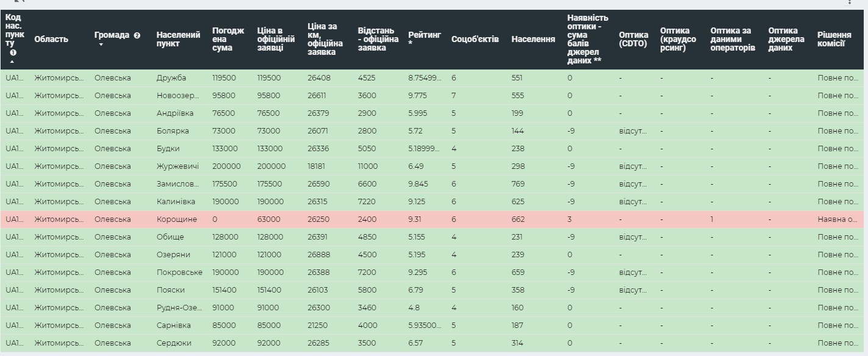Click sort priority badge 2 beside Громада
The height and width of the screenshot is (356, 868).
point(137,35)
